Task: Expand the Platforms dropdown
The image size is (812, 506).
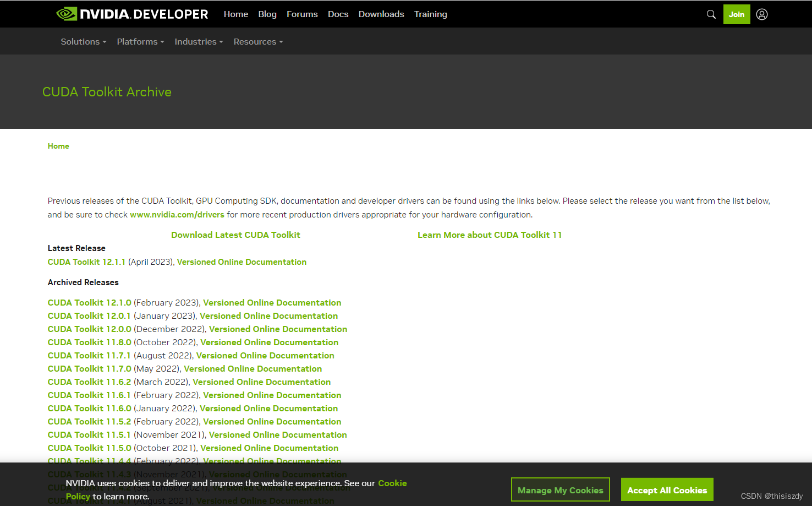Action: [x=140, y=42]
